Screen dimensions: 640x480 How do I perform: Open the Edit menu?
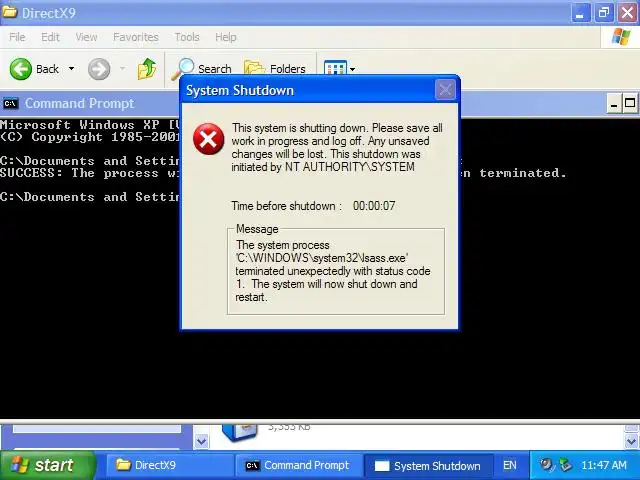click(x=50, y=37)
